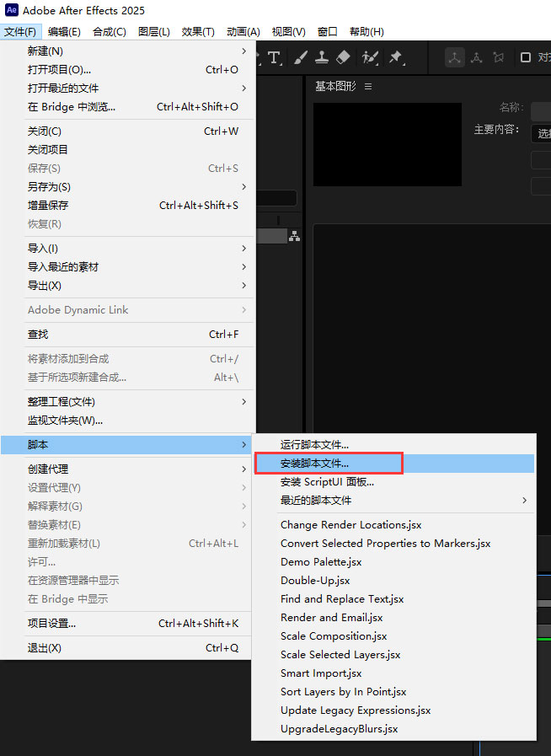Open the 图层(L) menu
Screen dimensions: 551x756
point(154,32)
